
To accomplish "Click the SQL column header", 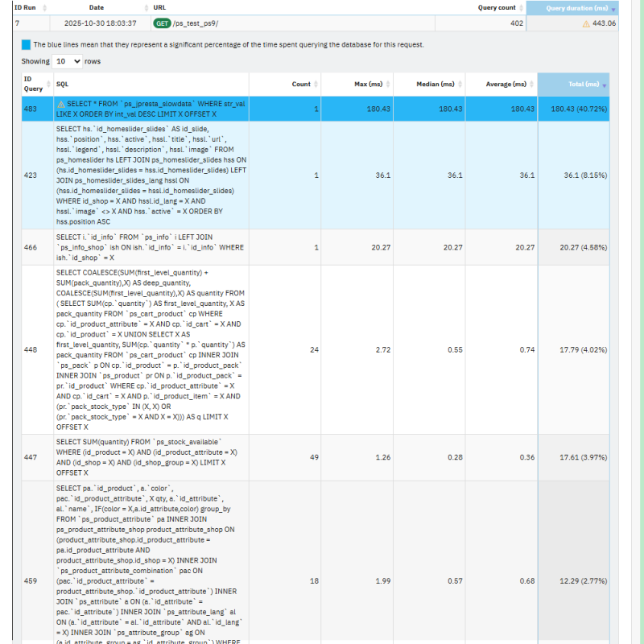I will pos(63,84).
